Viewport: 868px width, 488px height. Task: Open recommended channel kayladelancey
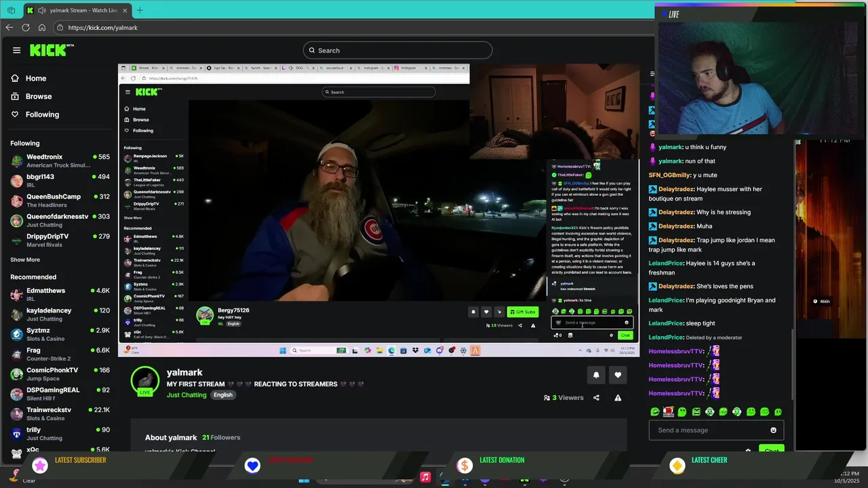click(60, 314)
